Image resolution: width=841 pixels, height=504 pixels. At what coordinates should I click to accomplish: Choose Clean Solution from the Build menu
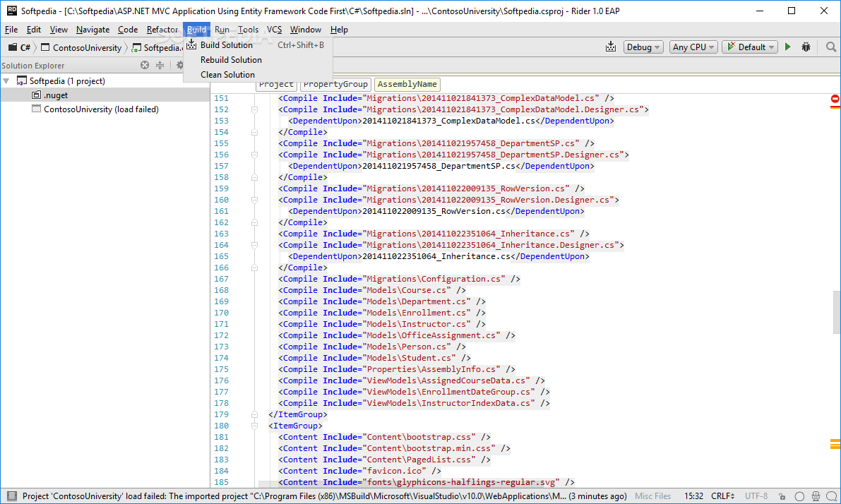tap(258, 75)
